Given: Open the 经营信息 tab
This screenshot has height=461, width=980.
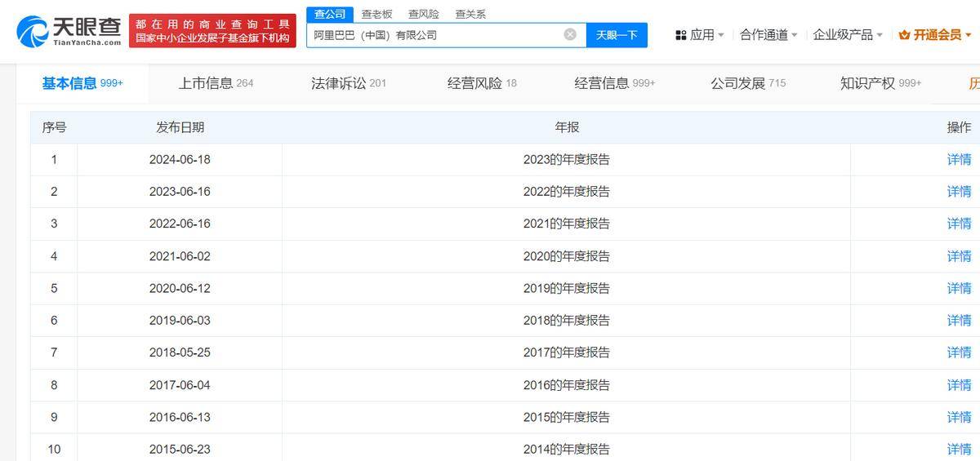Looking at the screenshot, I should tap(615, 83).
